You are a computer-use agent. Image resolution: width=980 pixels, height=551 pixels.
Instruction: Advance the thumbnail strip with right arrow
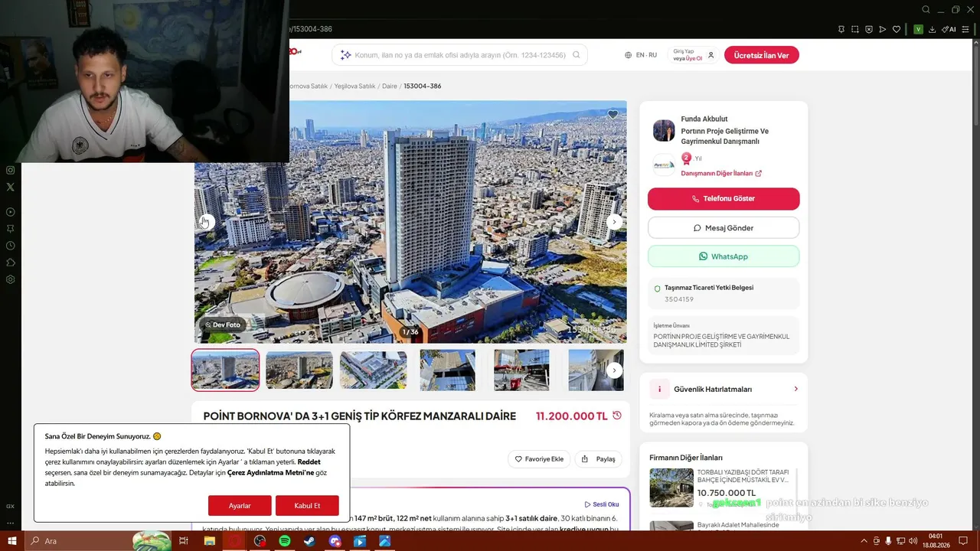point(614,370)
